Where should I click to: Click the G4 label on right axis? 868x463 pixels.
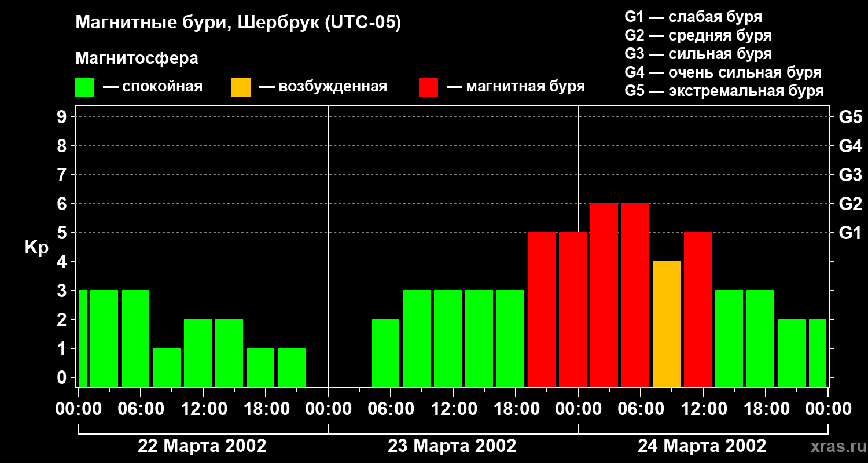click(x=850, y=146)
